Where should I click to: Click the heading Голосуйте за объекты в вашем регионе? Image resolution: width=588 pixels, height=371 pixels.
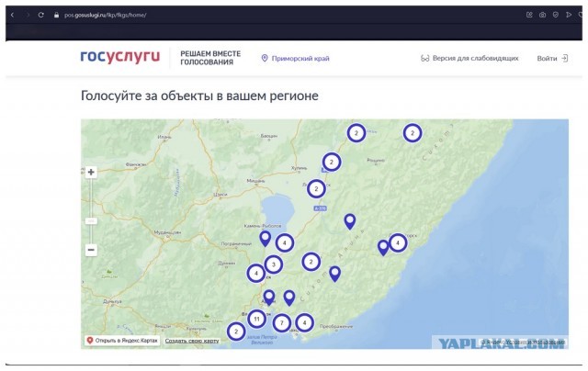click(199, 96)
